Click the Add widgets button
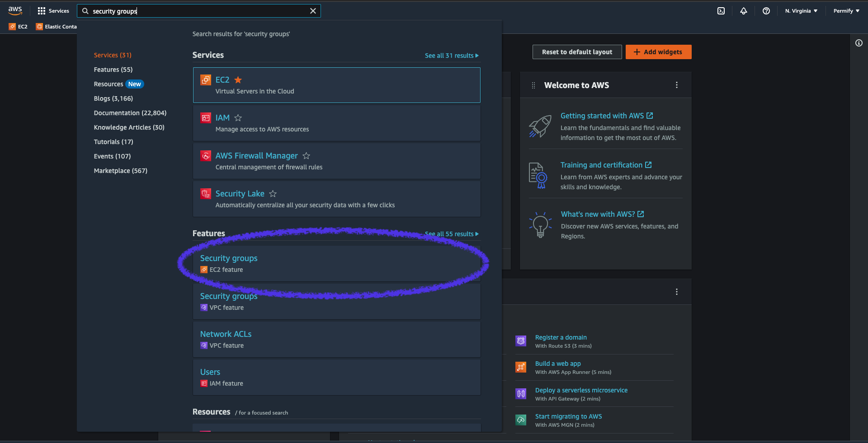This screenshot has width=868, height=443. [x=658, y=52]
